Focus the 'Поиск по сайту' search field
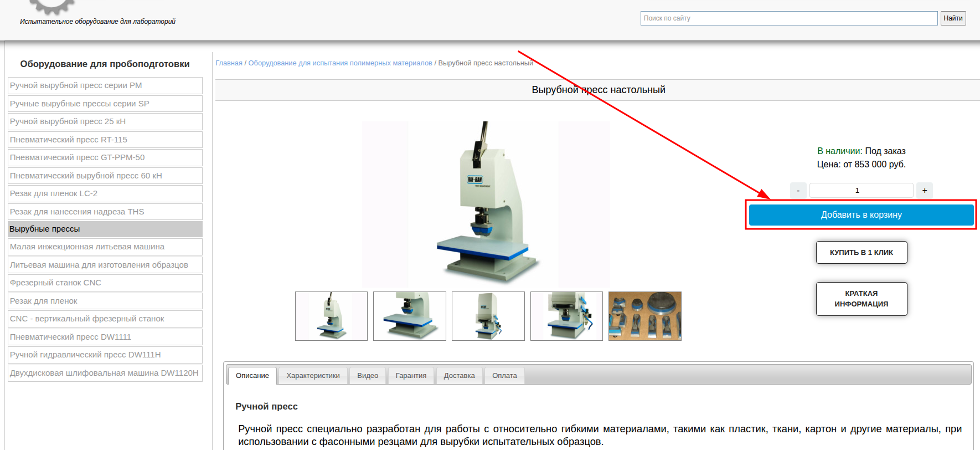980x450 pixels. coord(788,18)
